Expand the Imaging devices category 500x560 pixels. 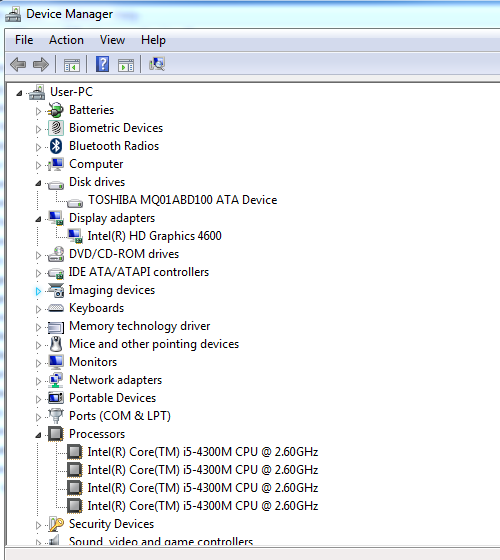tap(38, 291)
